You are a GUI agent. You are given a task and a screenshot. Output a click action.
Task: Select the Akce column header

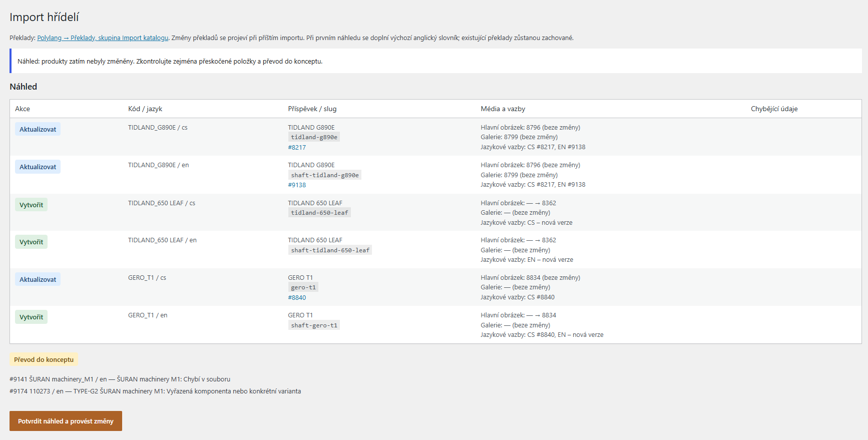[x=23, y=109]
